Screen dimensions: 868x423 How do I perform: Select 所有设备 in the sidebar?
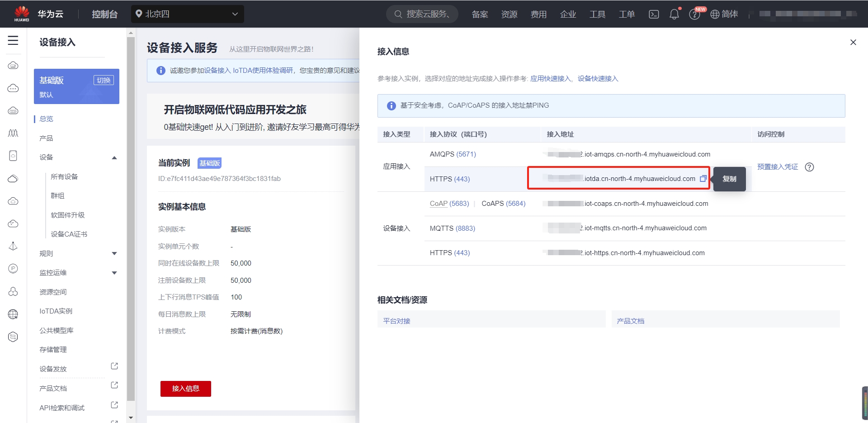pyautogui.click(x=64, y=176)
